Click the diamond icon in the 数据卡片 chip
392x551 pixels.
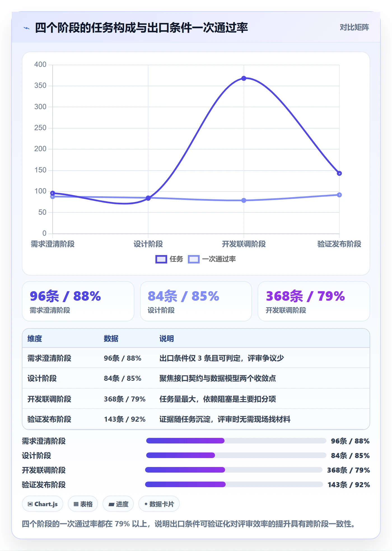tap(146, 504)
